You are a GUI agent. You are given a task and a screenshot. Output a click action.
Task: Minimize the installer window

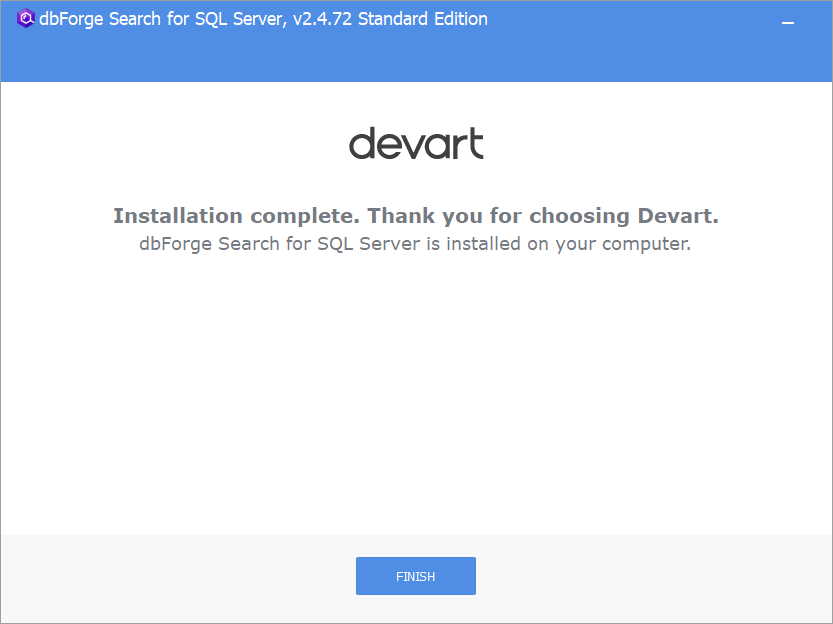pos(788,22)
